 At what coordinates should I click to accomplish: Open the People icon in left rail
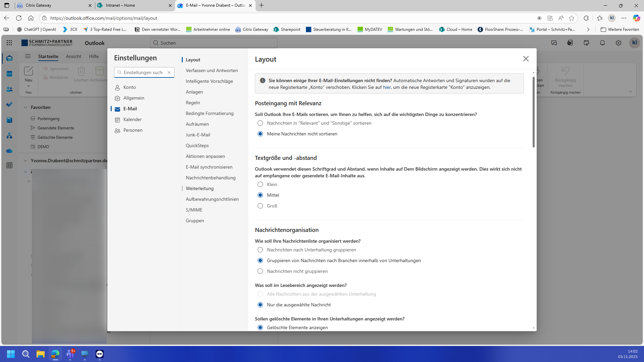click(x=9, y=89)
